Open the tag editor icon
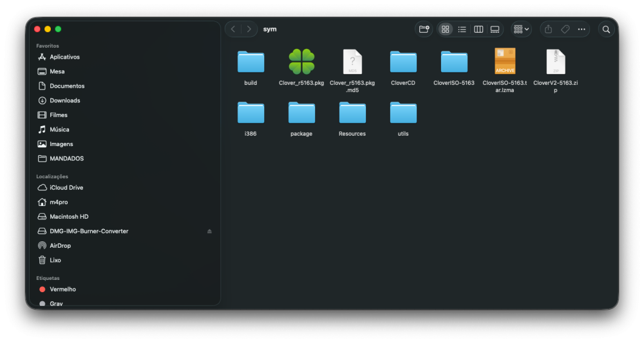The image size is (644, 343). pos(565,29)
